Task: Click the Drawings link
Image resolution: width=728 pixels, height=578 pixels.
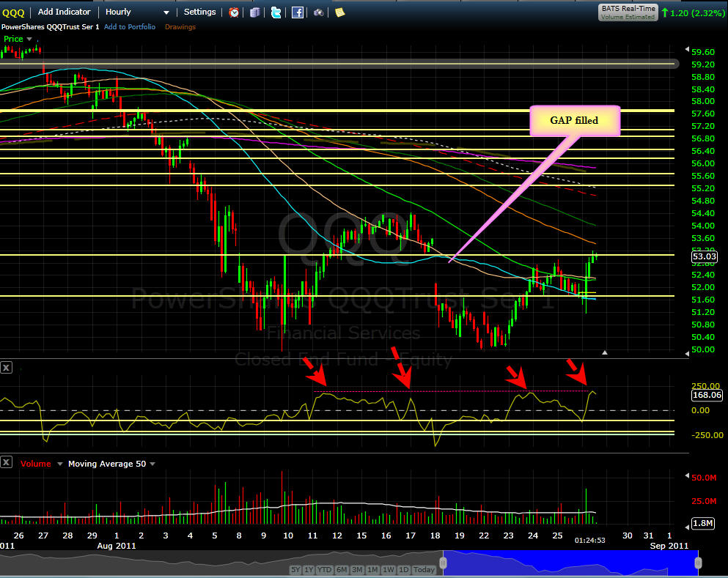Action: 180,27
